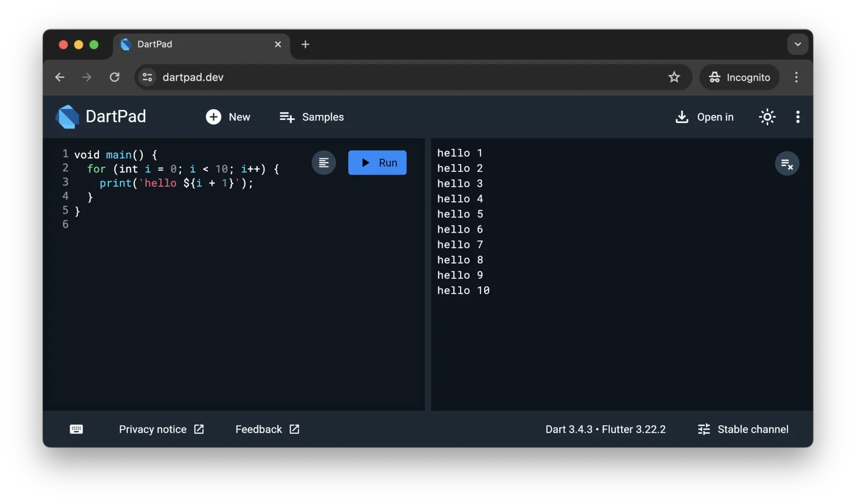Open the Privacy notice link
The height and width of the screenshot is (504, 856).
point(162,429)
